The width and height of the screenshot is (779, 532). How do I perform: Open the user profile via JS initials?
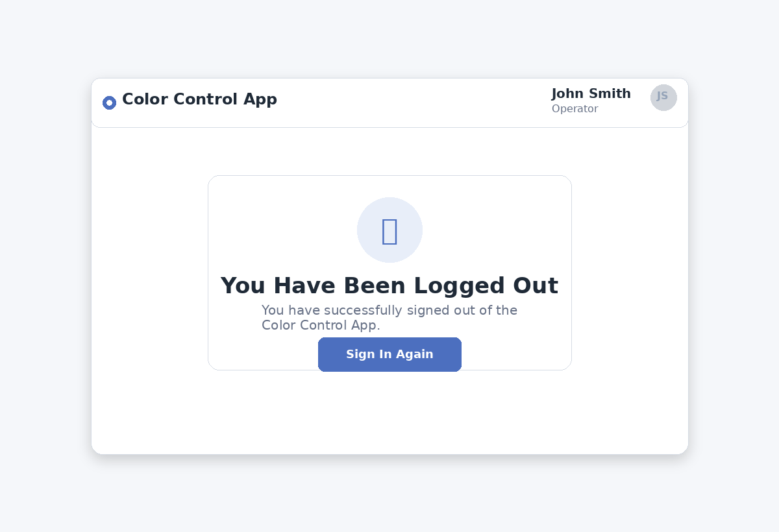tap(663, 97)
